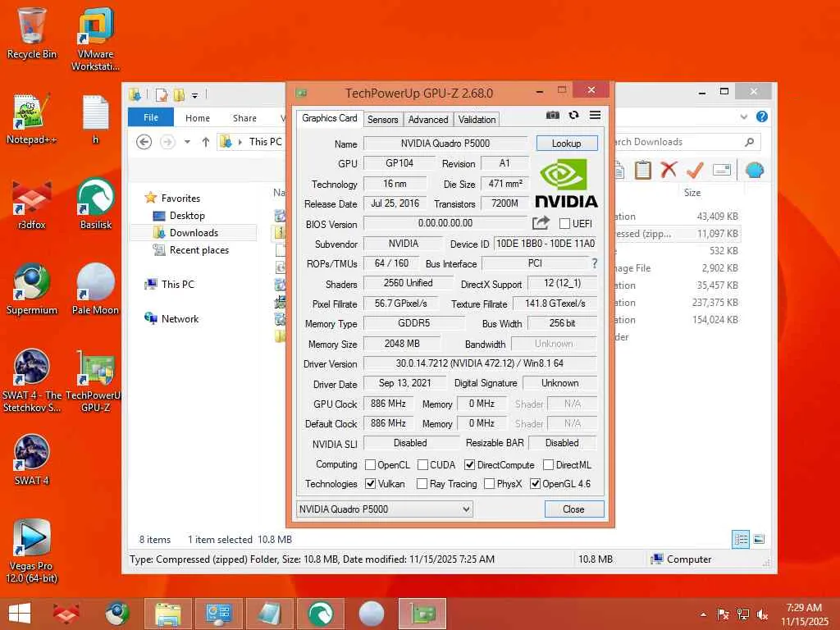Open the Windows Start button
The image size is (840, 630).
pyautogui.click(x=20, y=614)
